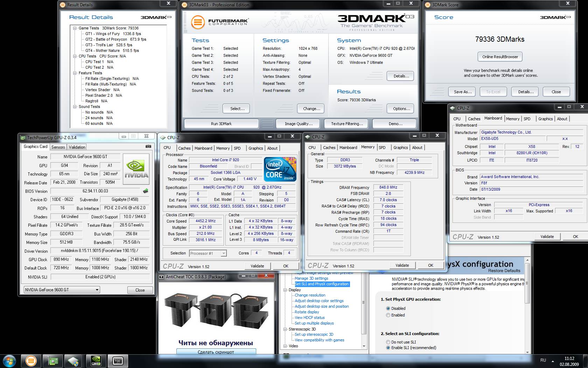Click GT1 - Wings of Fury result row
Image resolution: width=588 pixels, height=368 pixels.
(x=113, y=34)
